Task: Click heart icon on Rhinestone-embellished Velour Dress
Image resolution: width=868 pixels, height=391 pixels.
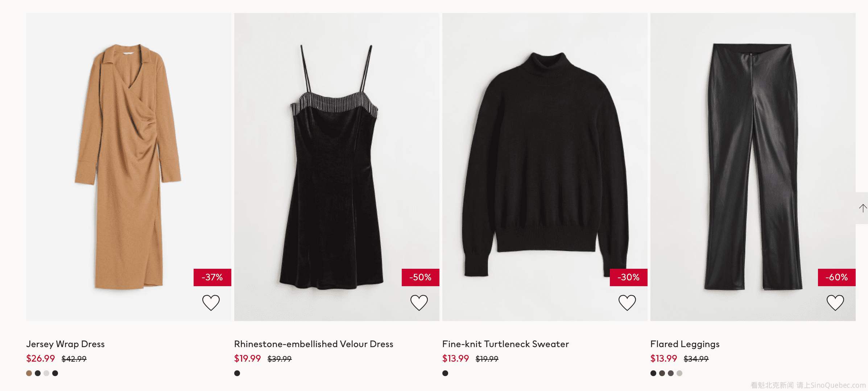Action: (419, 302)
